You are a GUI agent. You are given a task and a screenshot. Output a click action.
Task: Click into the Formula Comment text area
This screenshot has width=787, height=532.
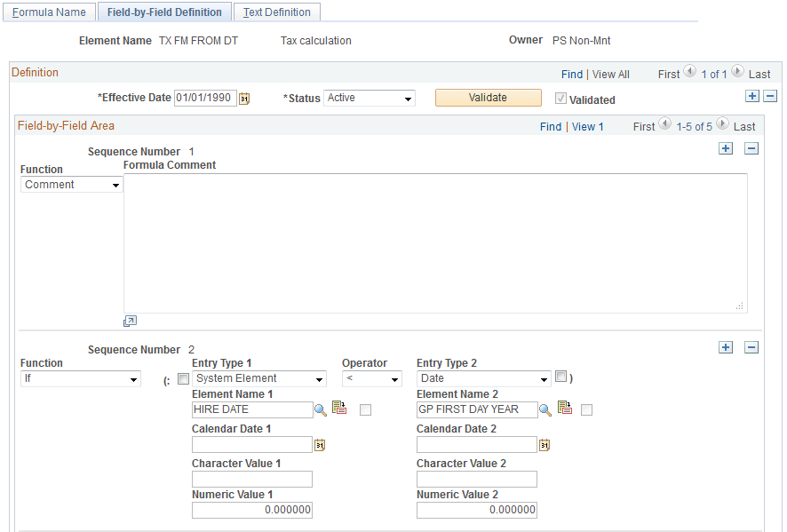coord(435,243)
